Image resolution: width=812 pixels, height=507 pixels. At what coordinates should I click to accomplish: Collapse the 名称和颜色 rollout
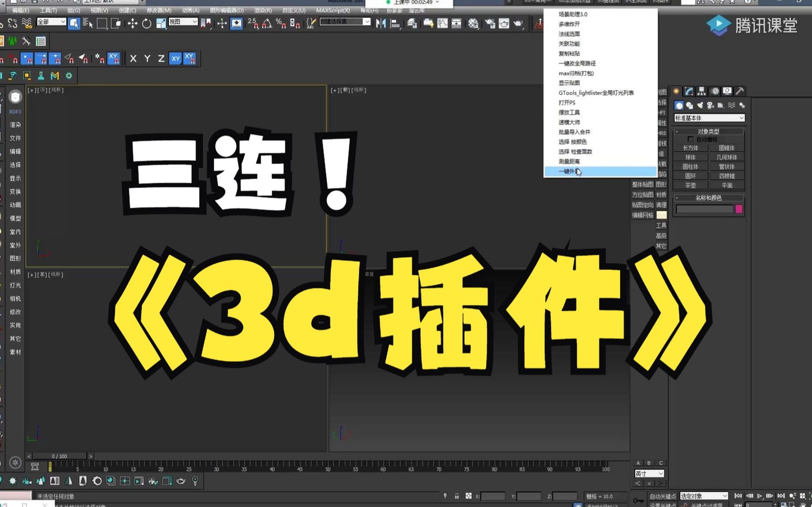(x=709, y=198)
